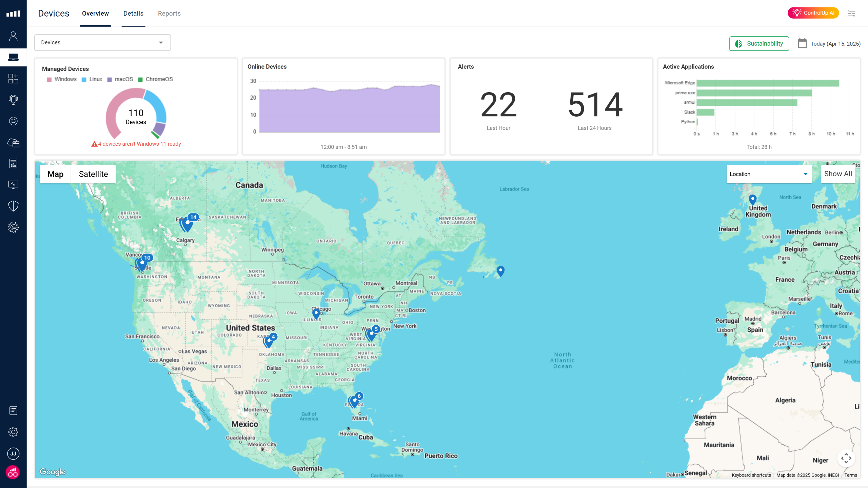Switch to the Details tab
The height and width of the screenshot is (488, 868).
(133, 14)
